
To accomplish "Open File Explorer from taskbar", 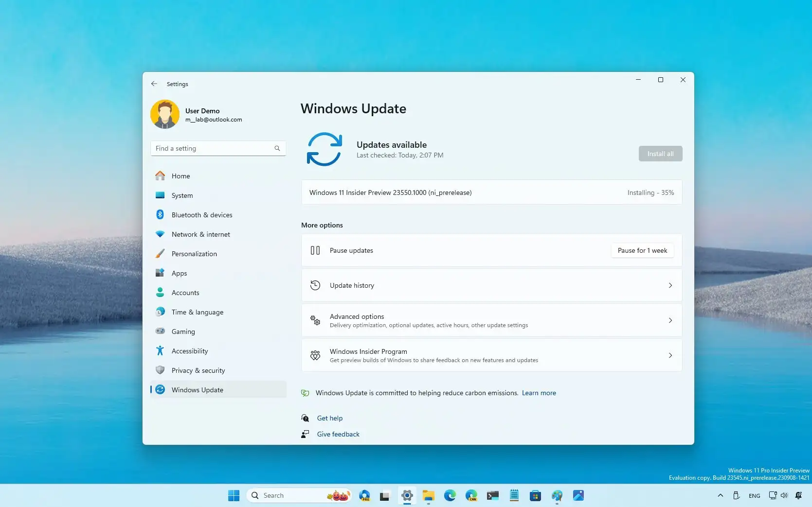I will [429, 495].
